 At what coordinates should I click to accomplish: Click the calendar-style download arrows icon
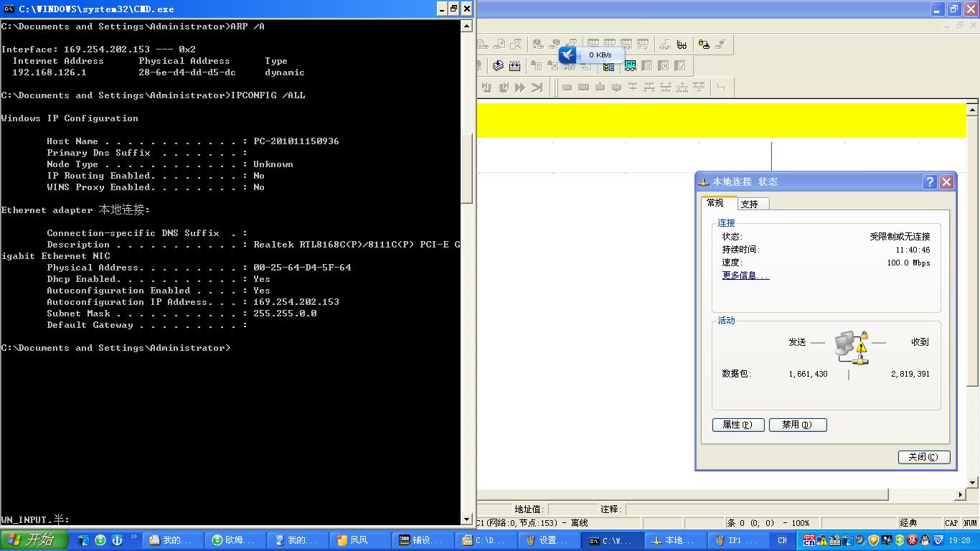pos(514,66)
